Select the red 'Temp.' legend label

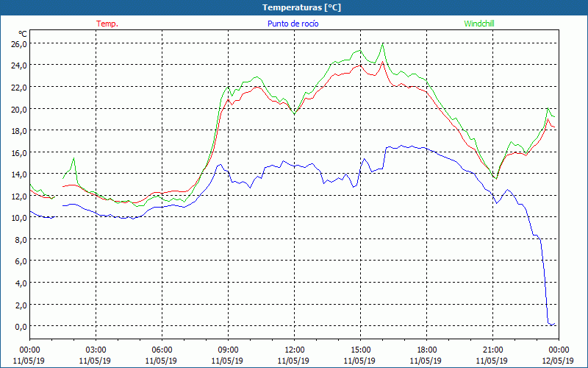(x=107, y=24)
